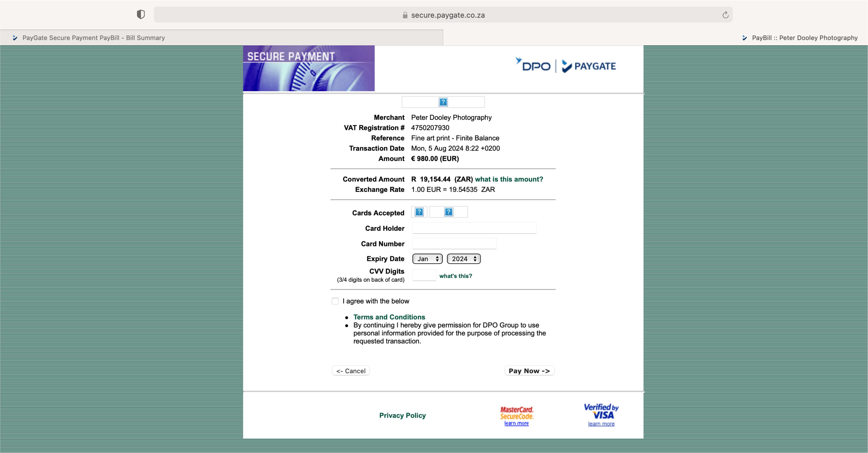The image size is (868, 453).
Task: Click the first Cards Accepted placeholder icon
Action: (x=419, y=212)
